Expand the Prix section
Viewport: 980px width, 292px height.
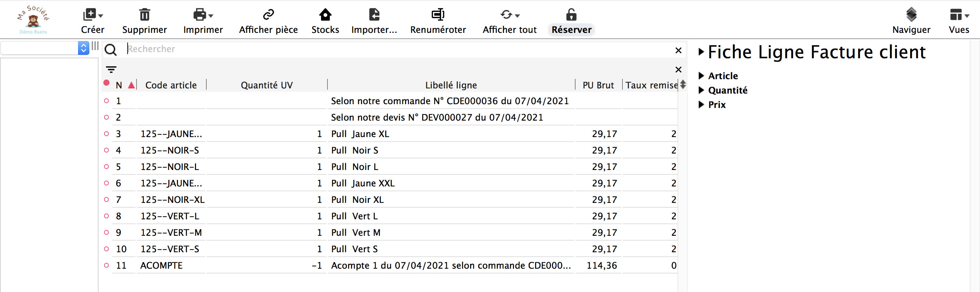point(701,105)
